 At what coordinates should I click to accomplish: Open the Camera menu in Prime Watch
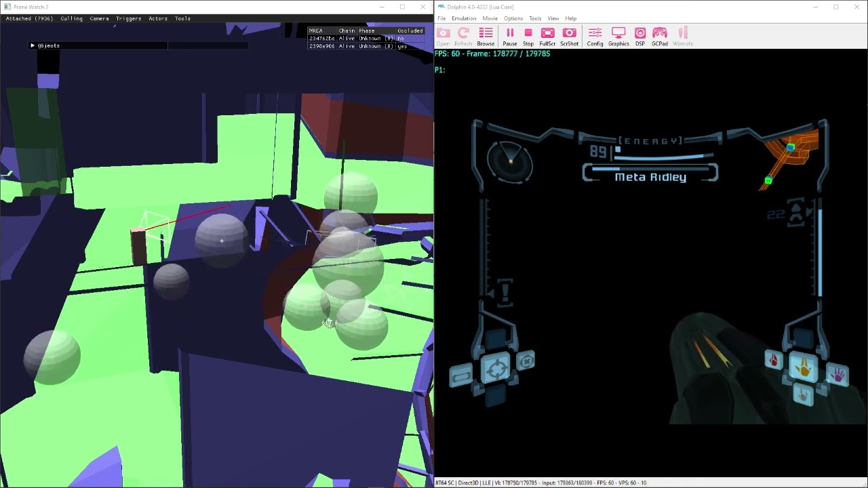(x=99, y=18)
